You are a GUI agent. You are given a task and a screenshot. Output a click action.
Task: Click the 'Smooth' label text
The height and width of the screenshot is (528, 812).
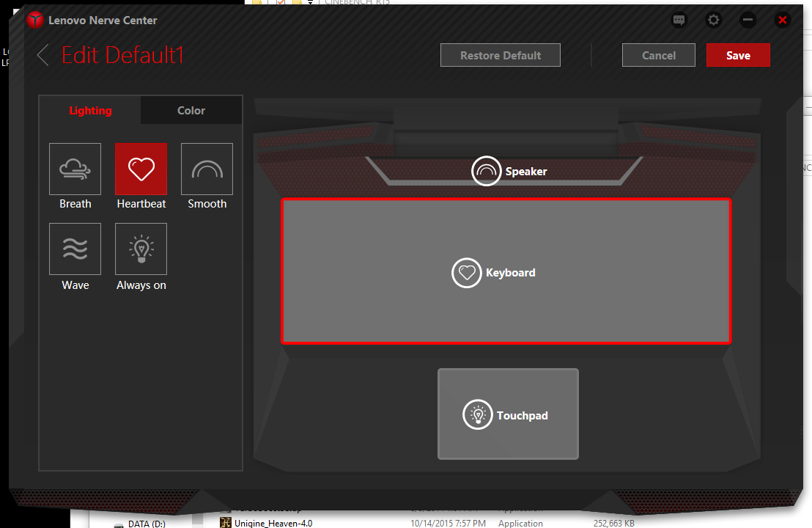pyautogui.click(x=207, y=204)
